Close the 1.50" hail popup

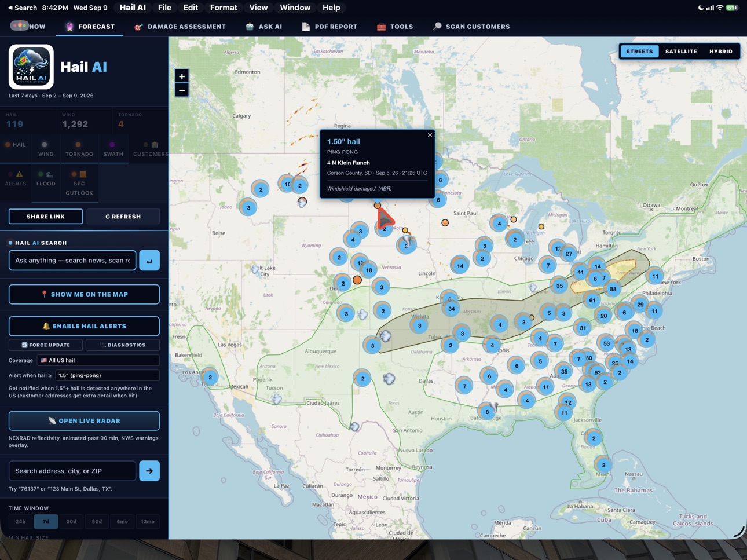point(430,135)
